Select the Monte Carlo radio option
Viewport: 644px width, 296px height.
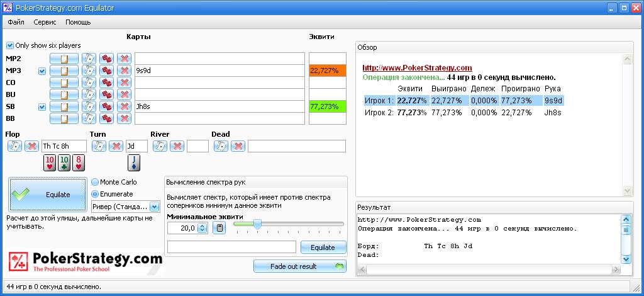tap(95, 182)
